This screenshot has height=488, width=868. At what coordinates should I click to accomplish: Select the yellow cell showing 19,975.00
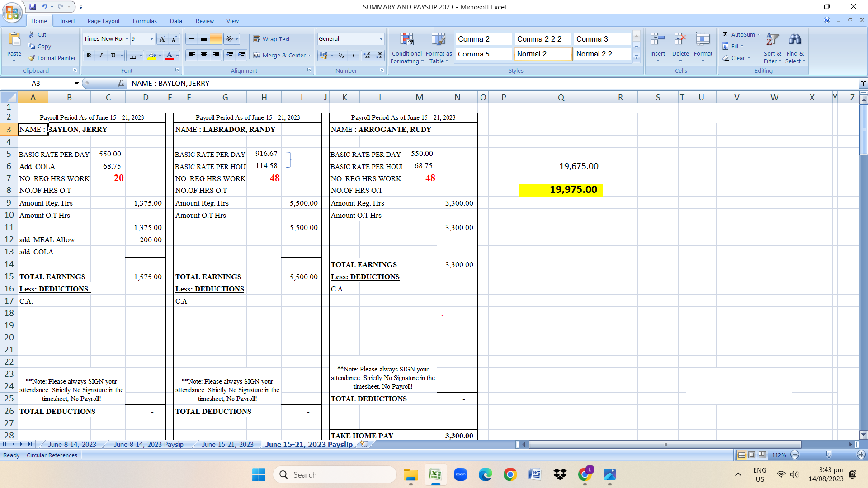(560, 190)
